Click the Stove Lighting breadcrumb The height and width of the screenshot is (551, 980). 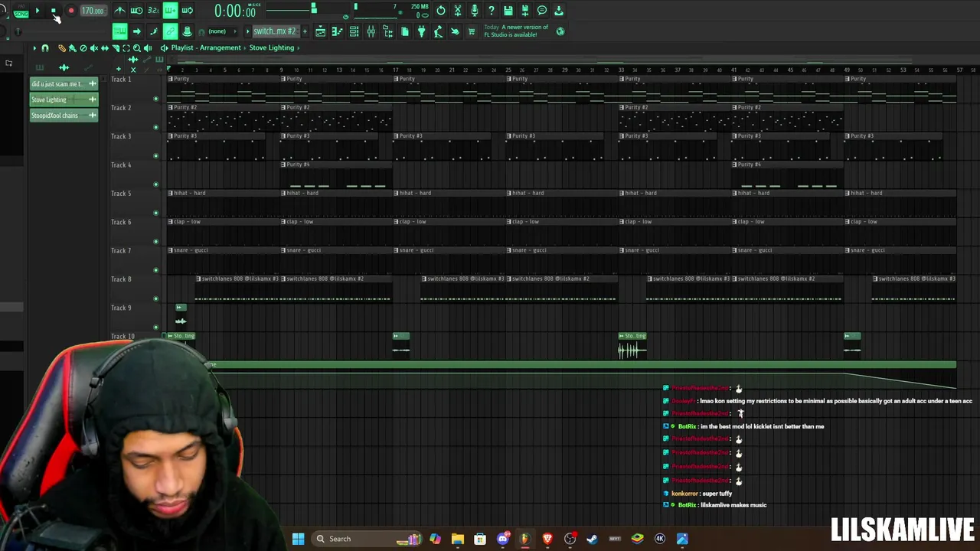click(272, 47)
